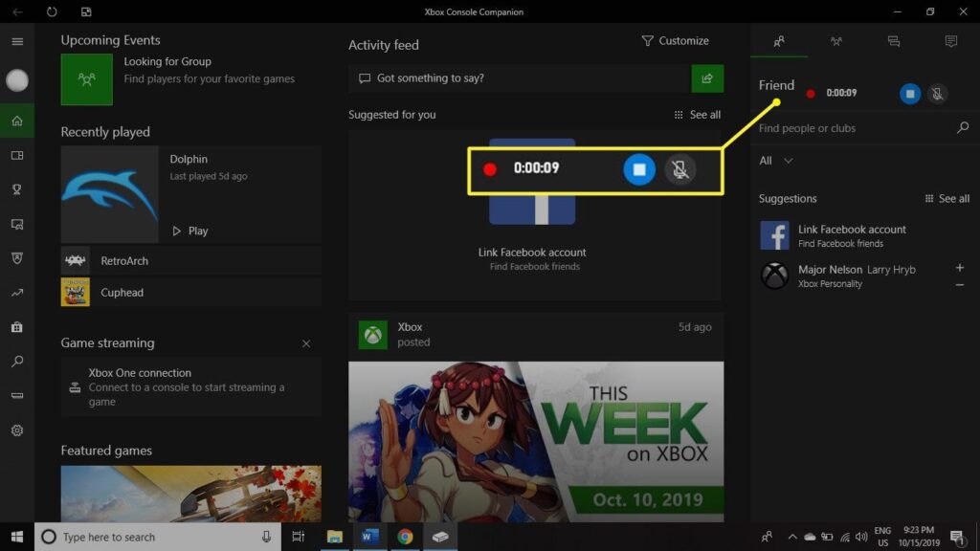
Task: Toggle the mic button next to Friend
Action: [938, 94]
